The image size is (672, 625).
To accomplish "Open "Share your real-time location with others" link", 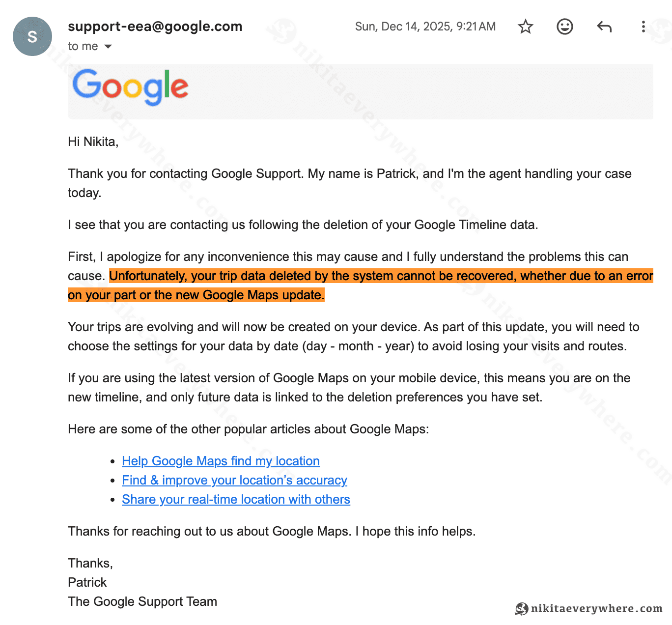I will click(x=236, y=499).
